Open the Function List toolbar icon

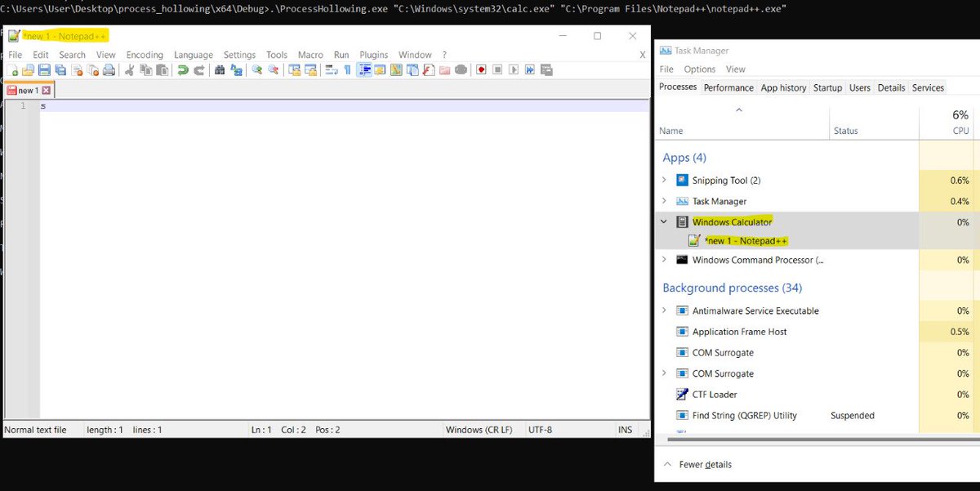pos(429,70)
